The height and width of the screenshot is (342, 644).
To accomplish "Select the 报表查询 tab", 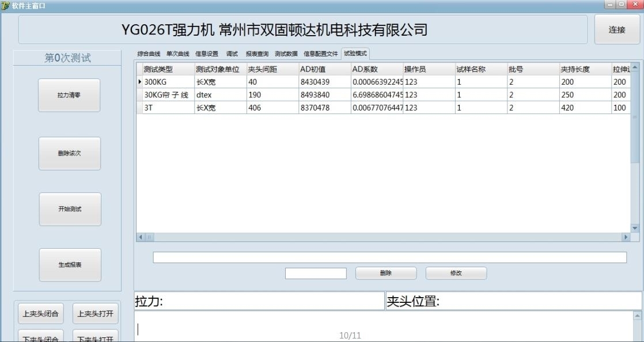I will (257, 54).
